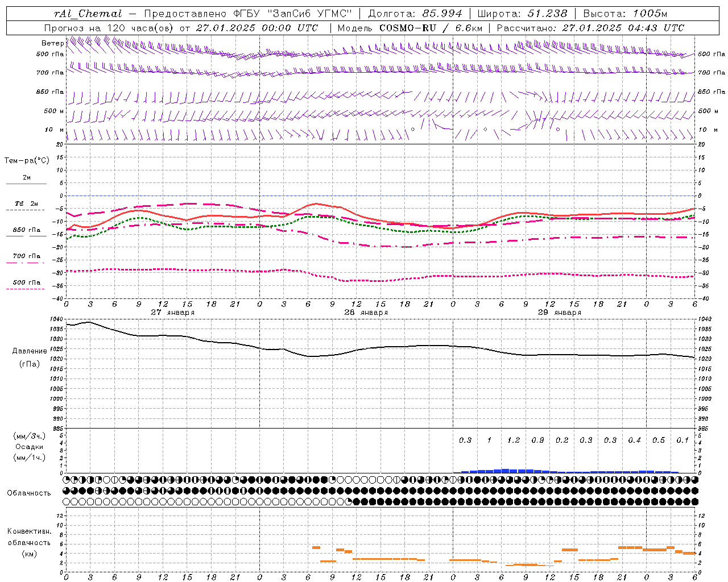Select the "Конвективн." convective cloud label
This screenshot has height=582, width=728.
click(30, 531)
